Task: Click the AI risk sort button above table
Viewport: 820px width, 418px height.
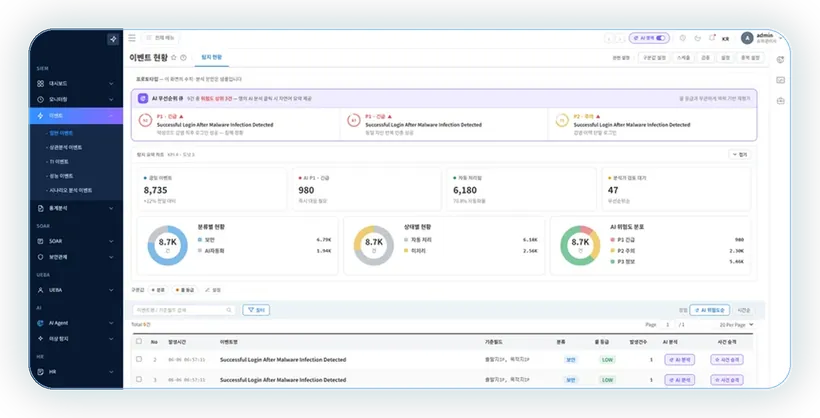Action: [x=710, y=310]
